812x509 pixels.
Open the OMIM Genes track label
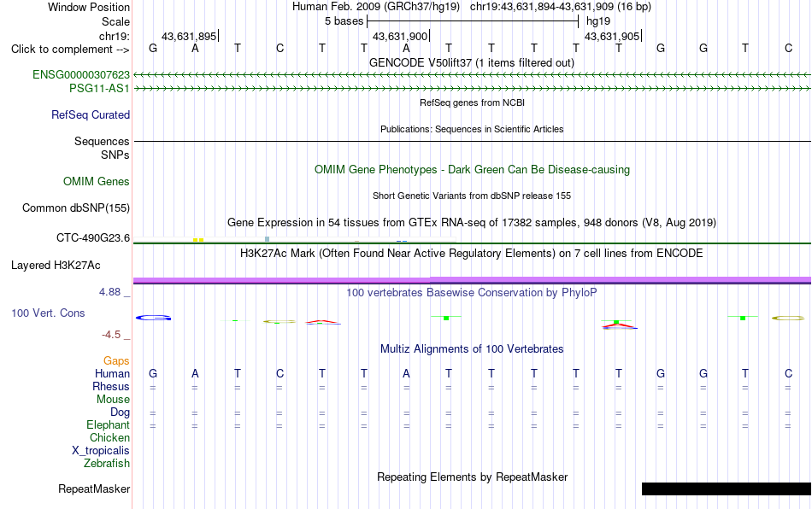(97, 182)
